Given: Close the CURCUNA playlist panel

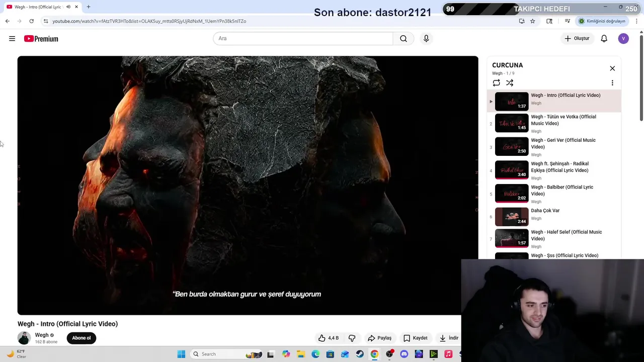Looking at the screenshot, I should [x=612, y=68].
